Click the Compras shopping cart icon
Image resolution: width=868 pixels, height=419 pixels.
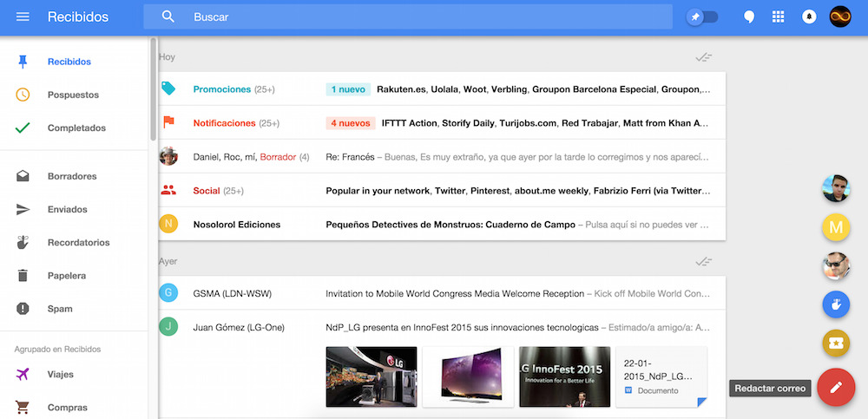[23, 408]
